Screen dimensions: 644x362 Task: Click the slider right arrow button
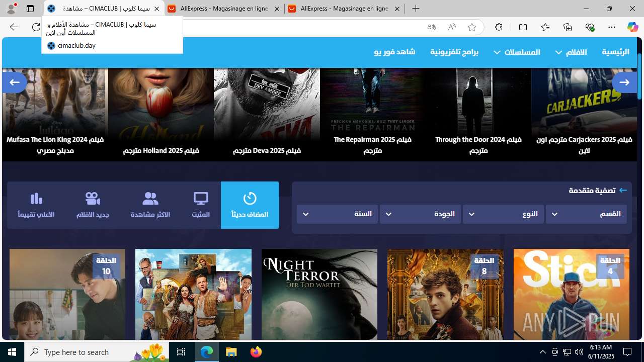[624, 82]
